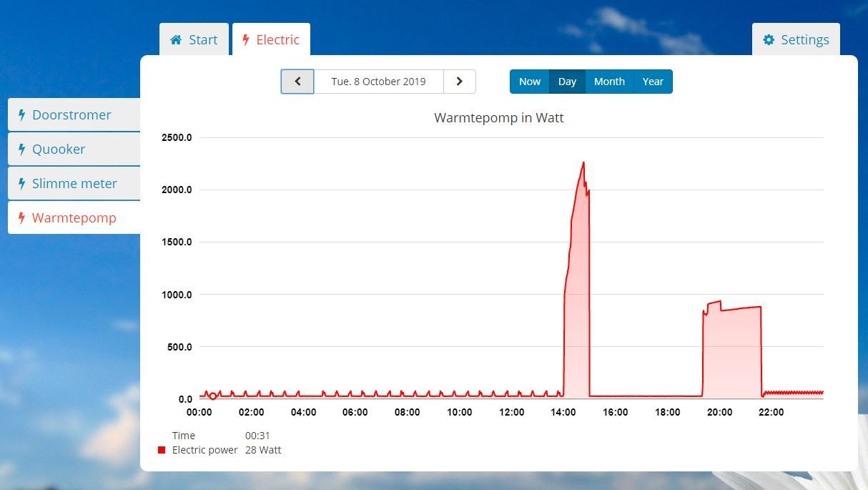This screenshot has height=490, width=868.
Task: Click the chart title Warmtepomp in Watt
Action: click(x=499, y=118)
